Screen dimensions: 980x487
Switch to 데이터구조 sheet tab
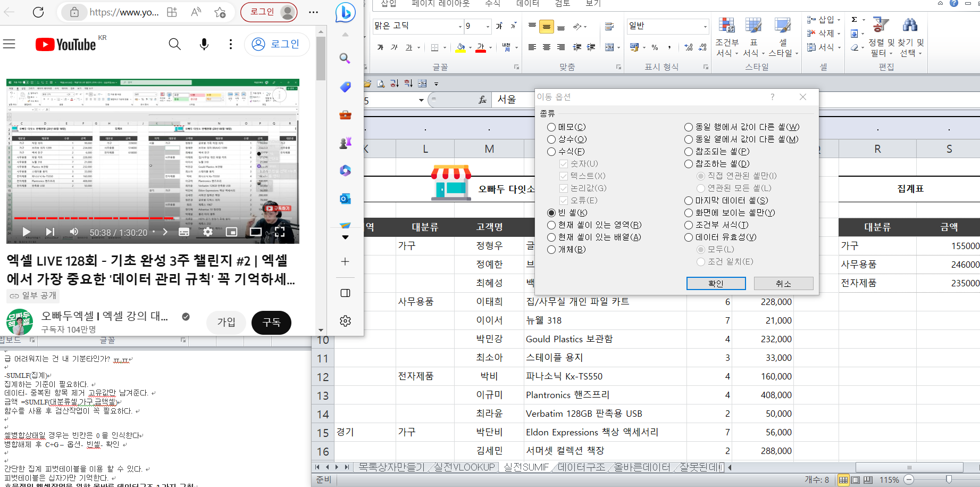pos(581,467)
